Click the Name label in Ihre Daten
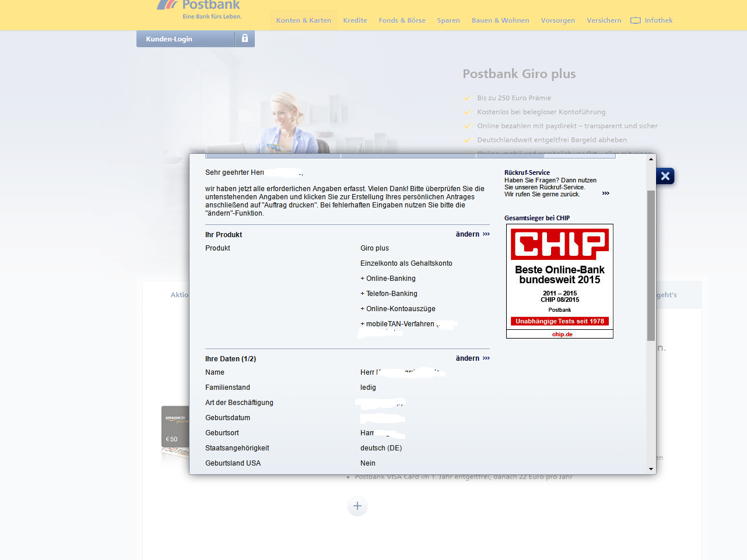Screen dimensions: 747x560 pyautogui.click(x=215, y=372)
